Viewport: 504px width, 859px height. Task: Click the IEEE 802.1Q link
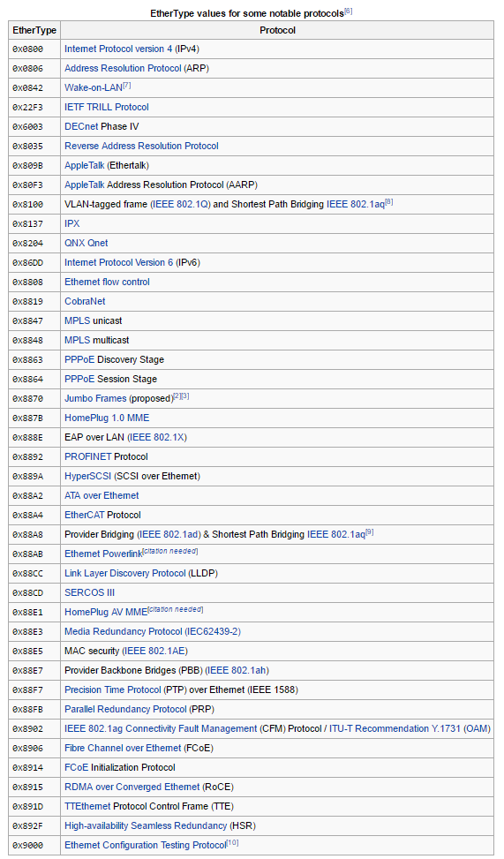181,204
